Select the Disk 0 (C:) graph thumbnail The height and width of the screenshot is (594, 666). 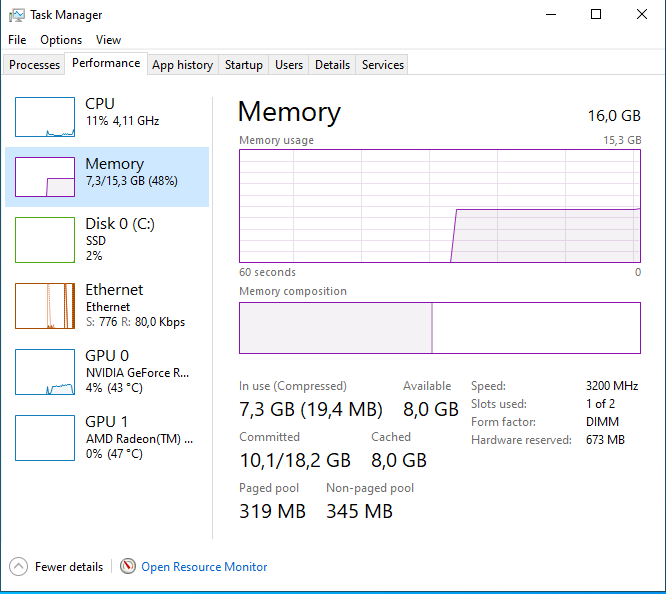click(45, 241)
